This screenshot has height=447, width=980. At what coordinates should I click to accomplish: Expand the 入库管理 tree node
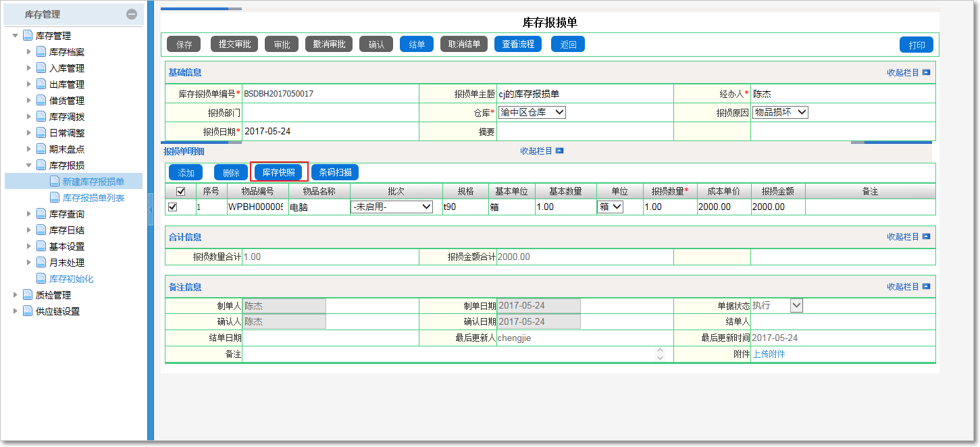[29, 68]
